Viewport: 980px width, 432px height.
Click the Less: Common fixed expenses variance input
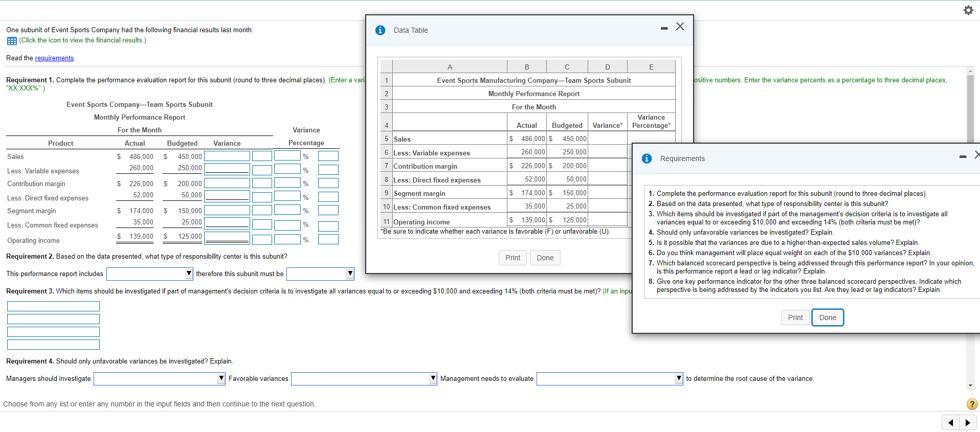227,223
